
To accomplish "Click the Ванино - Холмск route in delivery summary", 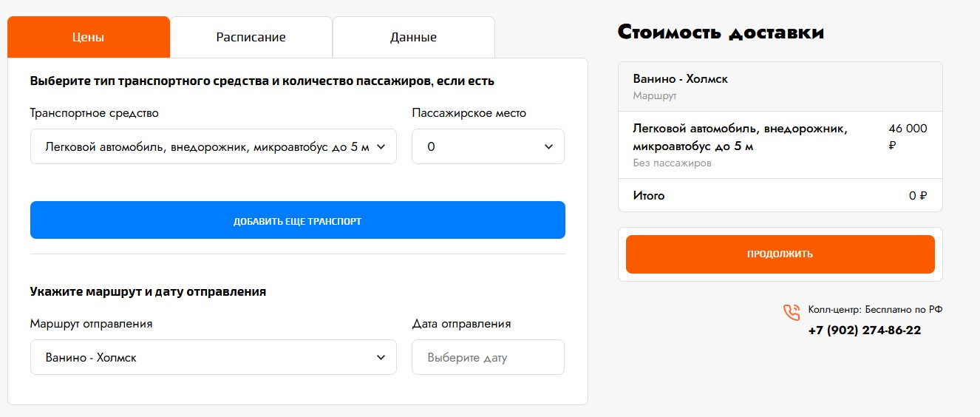I will click(x=681, y=79).
